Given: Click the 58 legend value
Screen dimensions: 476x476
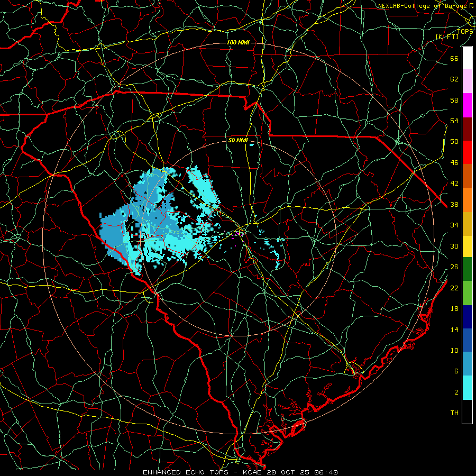Looking at the screenshot, I should point(454,100).
